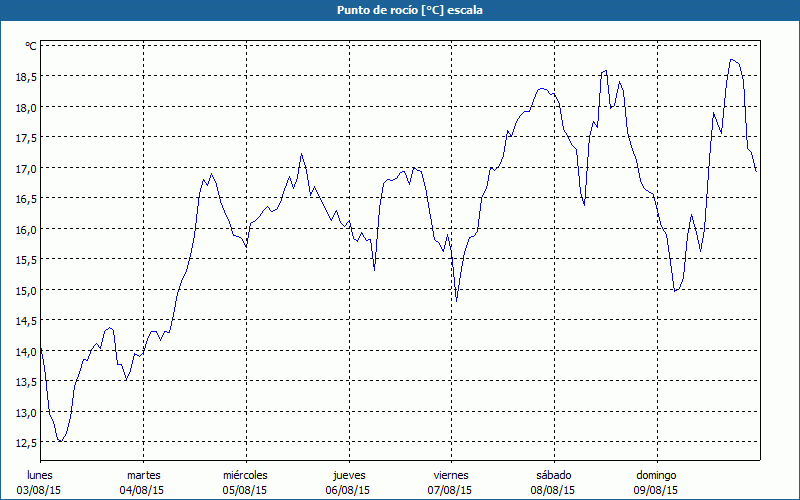Image resolution: width=800 pixels, height=500 pixels.
Task: Click the "sábado" day label
Action: 553,475
